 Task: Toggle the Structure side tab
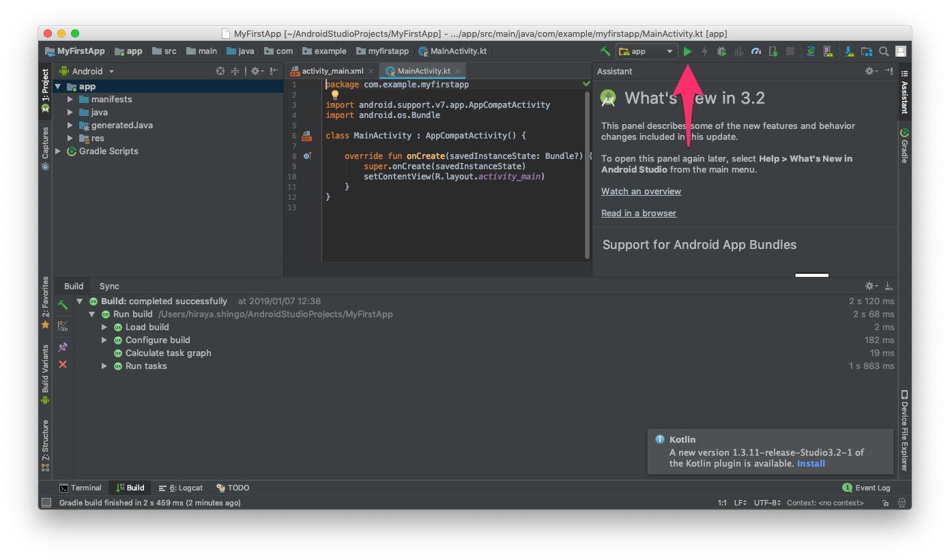[45, 445]
